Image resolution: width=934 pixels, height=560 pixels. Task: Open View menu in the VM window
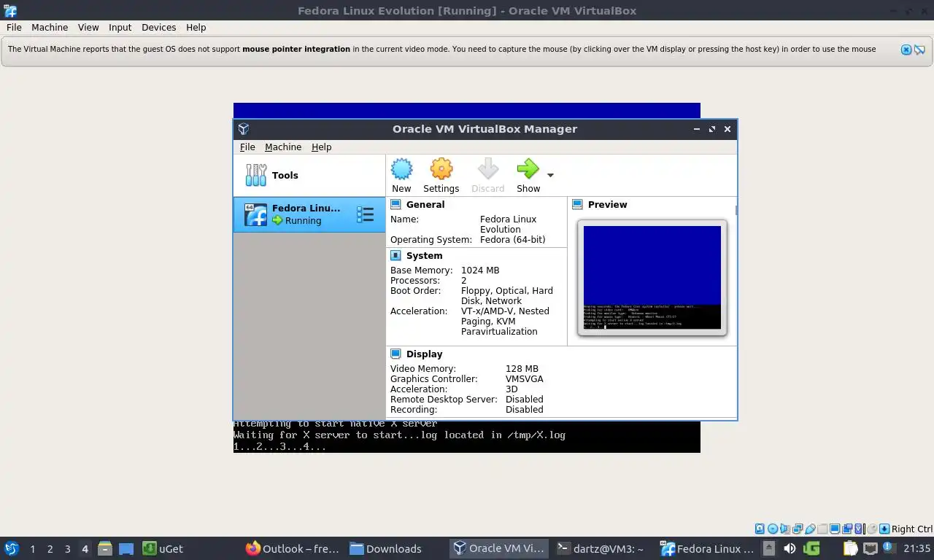pyautogui.click(x=88, y=27)
